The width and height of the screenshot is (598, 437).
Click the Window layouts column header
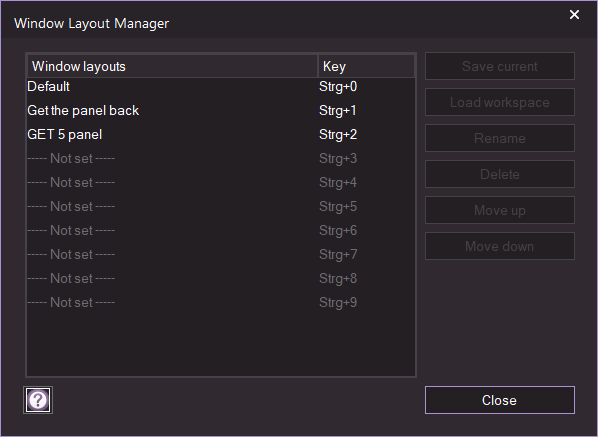(172, 66)
